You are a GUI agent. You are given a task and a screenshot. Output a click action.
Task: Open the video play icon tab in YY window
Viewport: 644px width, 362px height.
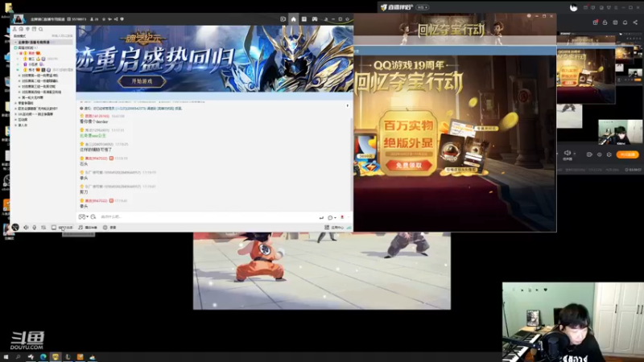[x=283, y=19]
